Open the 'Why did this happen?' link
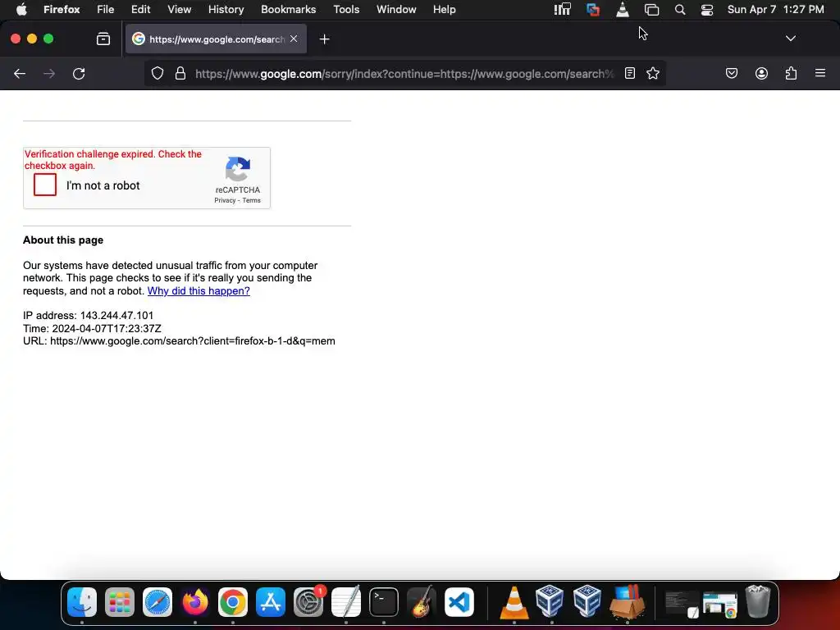840x630 pixels. tap(199, 291)
